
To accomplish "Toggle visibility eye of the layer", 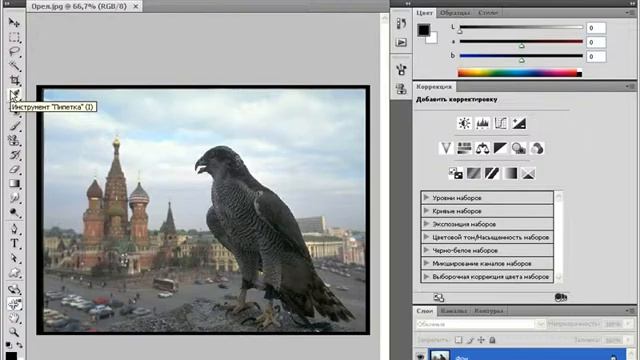I will coord(420,356).
